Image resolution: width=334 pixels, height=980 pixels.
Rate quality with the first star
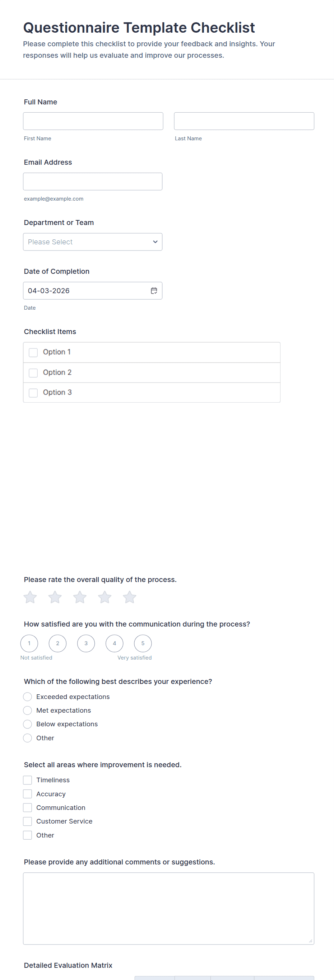coord(30,597)
